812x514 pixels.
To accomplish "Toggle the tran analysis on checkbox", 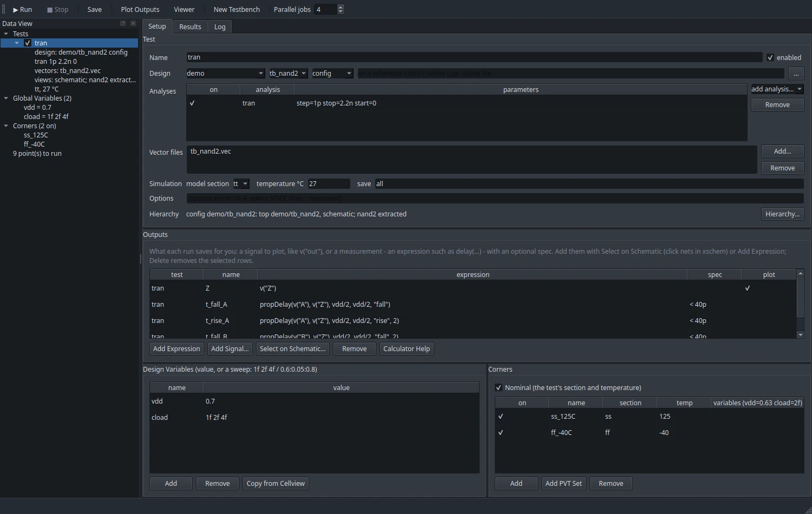I will click(192, 103).
